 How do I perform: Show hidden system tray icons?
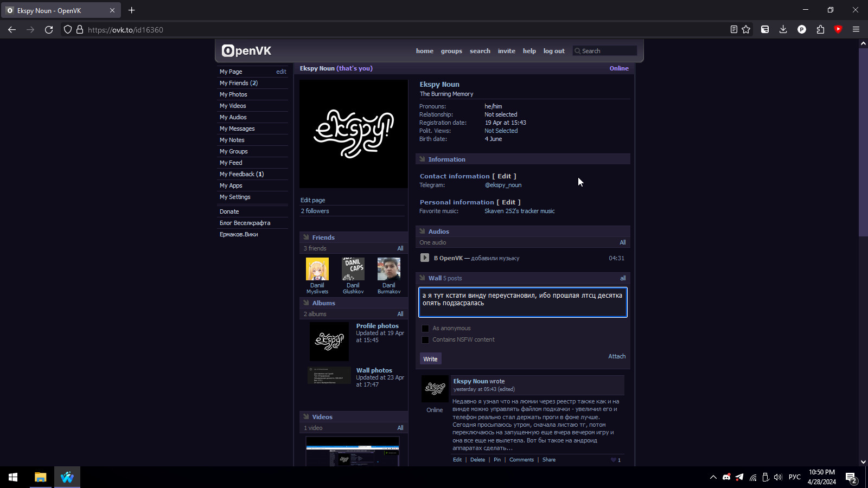(x=713, y=477)
